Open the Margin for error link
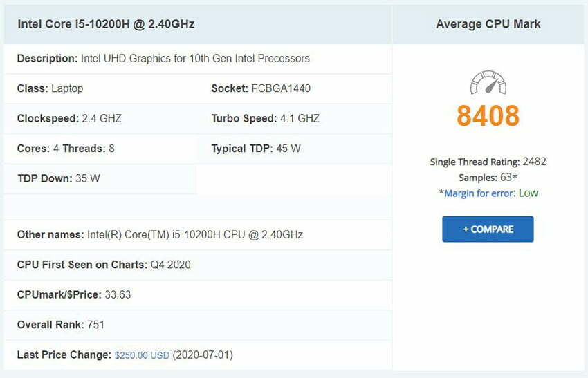 pos(479,193)
